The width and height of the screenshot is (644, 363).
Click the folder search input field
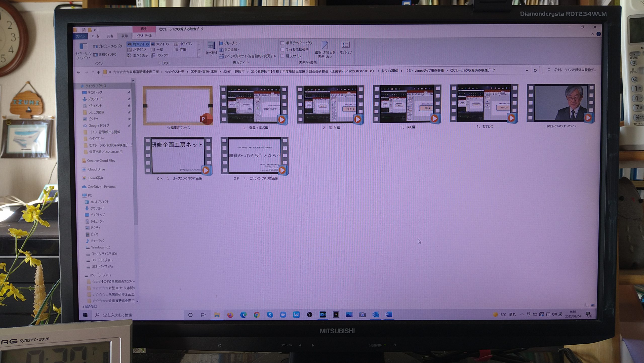click(x=571, y=70)
